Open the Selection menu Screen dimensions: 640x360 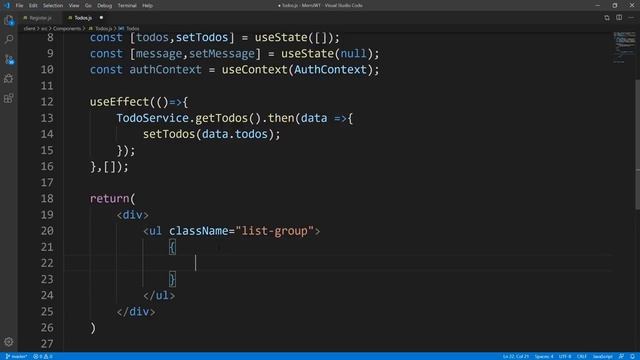pos(53,5)
